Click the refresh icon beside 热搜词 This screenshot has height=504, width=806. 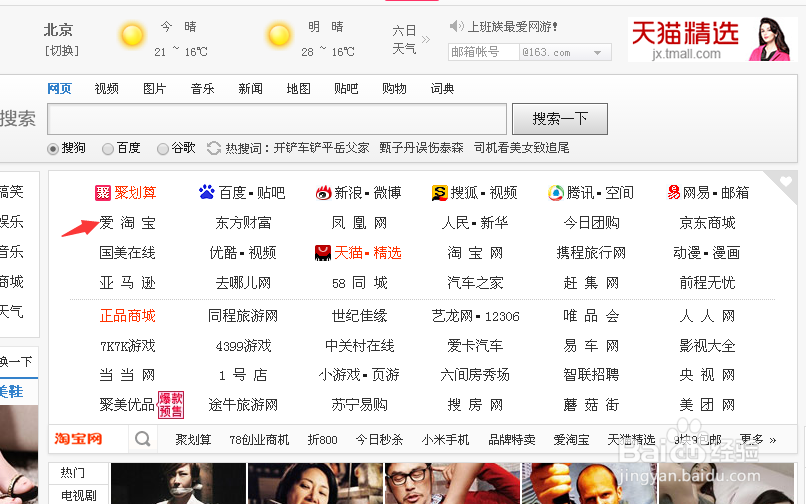pyautogui.click(x=214, y=148)
